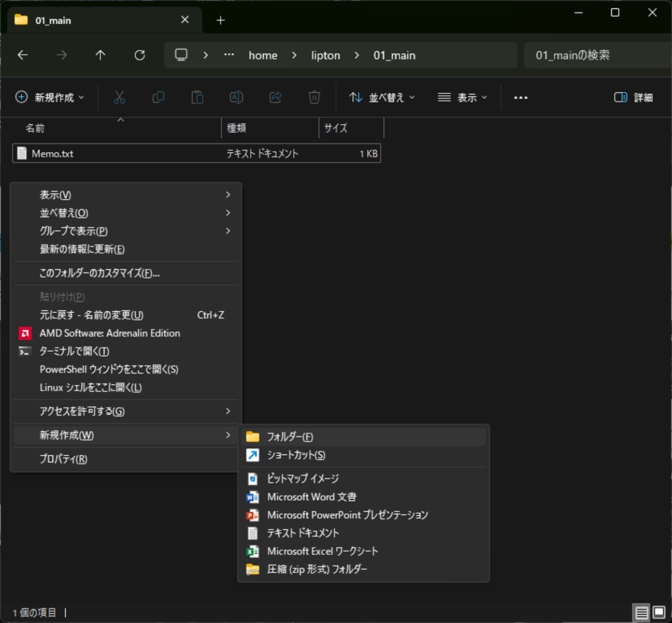Minimize the Explorer window

pos(578,12)
